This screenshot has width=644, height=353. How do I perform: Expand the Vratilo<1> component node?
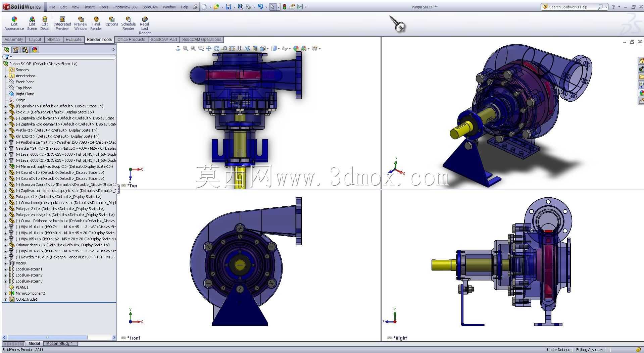tap(5, 131)
